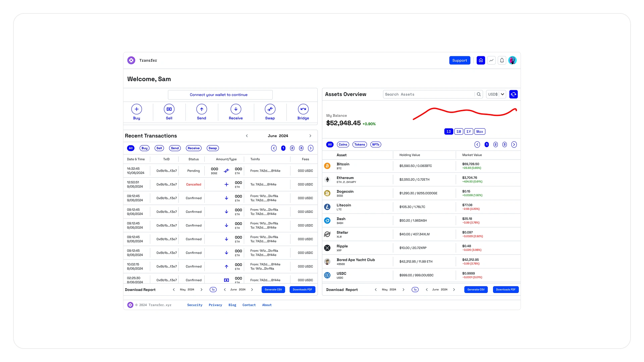Go to next month after June 2024
Image resolution: width=644 pixels, height=362 pixels.
(310, 136)
